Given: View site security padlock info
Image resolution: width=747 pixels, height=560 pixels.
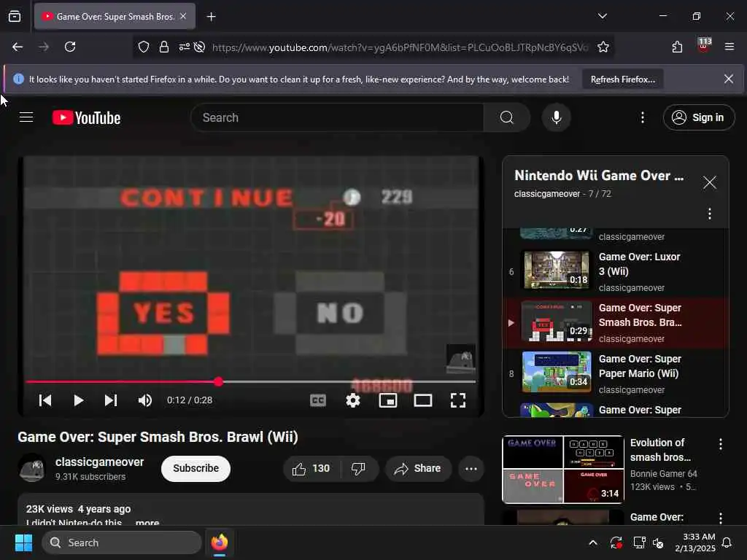Looking at the screenshot, I should (x=164, y=47).
